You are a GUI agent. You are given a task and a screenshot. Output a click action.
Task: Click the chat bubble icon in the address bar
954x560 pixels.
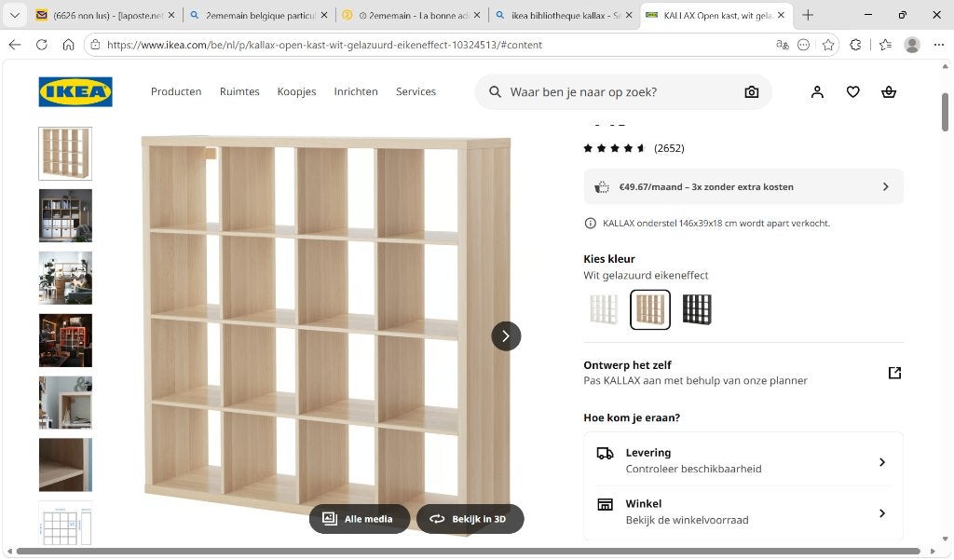[803, 45]
